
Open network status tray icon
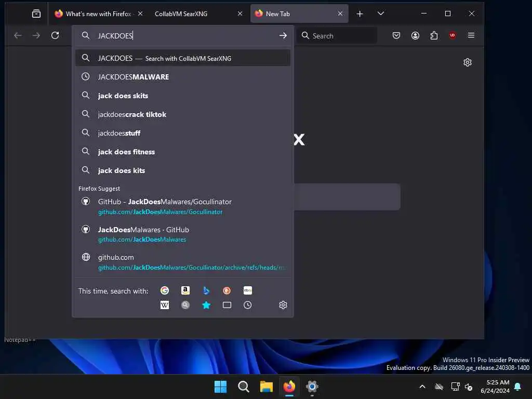click(x=455, y=387)
